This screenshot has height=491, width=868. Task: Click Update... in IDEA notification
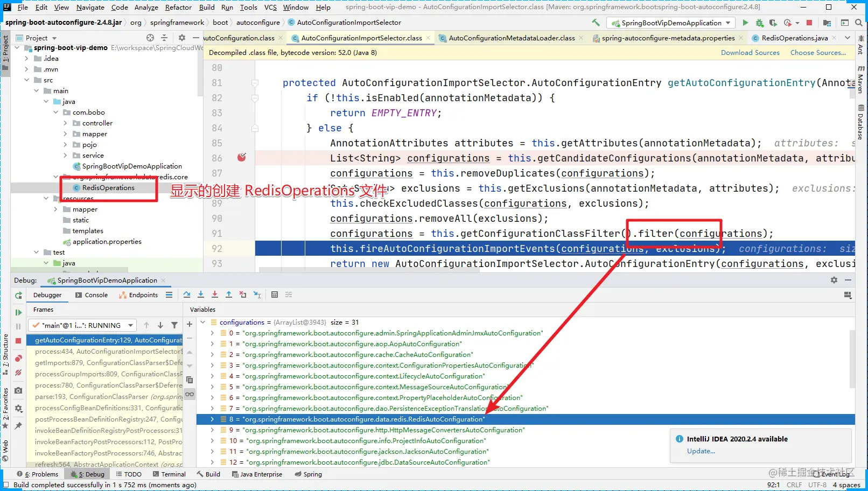701,451
